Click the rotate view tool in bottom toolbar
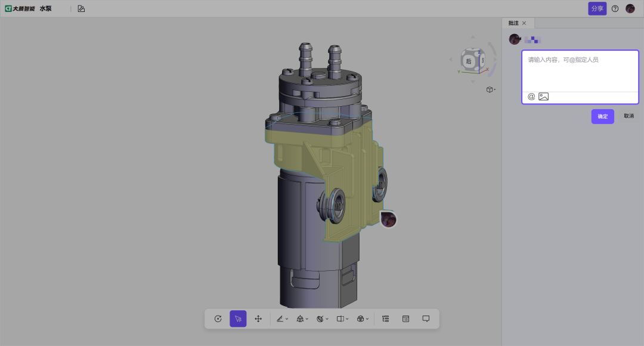 (x=218, y=319)
